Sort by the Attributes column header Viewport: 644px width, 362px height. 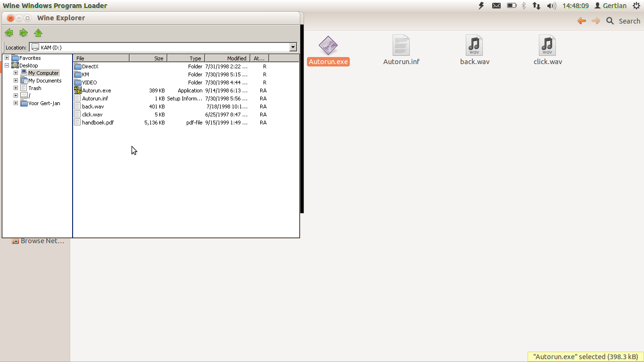(259, 58)
